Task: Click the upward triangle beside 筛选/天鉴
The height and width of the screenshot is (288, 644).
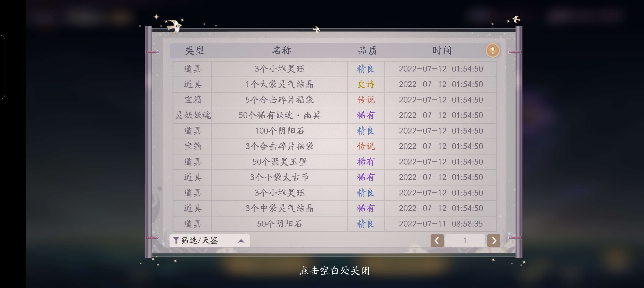Action: [x=241, y=241]
